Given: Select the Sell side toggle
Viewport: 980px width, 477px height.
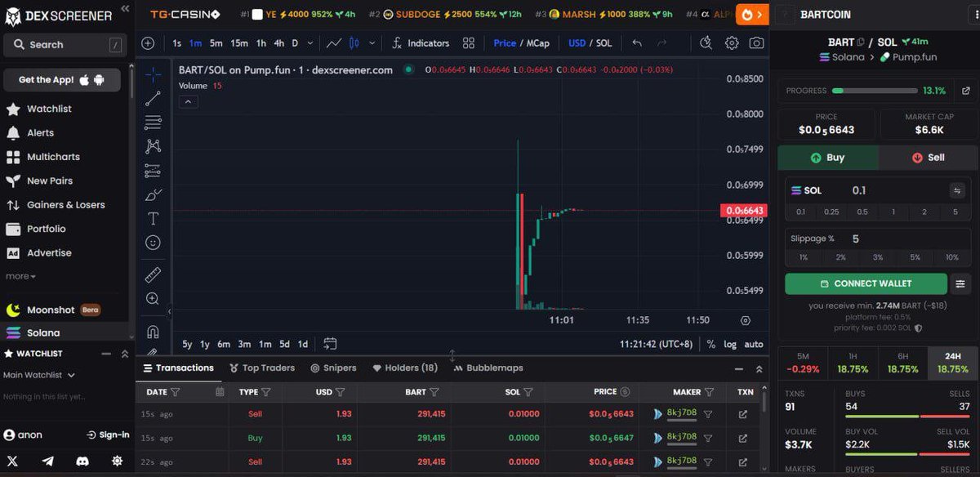Looking at the screenshot, I should (929, 158).
